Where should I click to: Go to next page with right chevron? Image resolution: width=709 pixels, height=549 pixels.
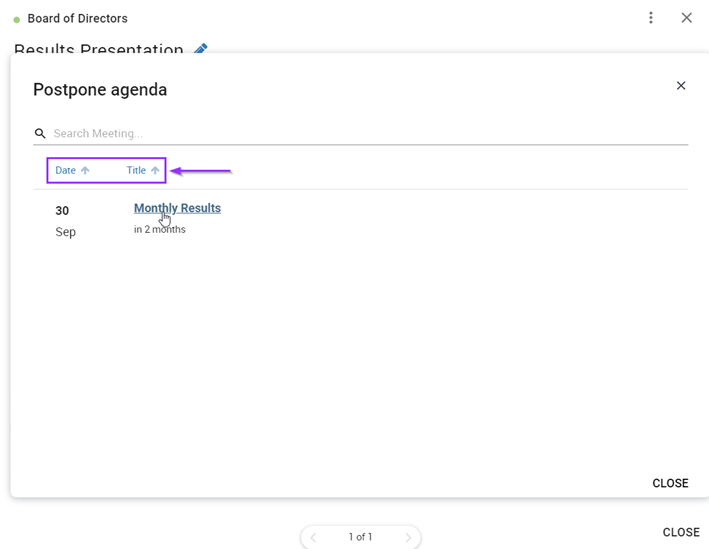pos(408,537)
